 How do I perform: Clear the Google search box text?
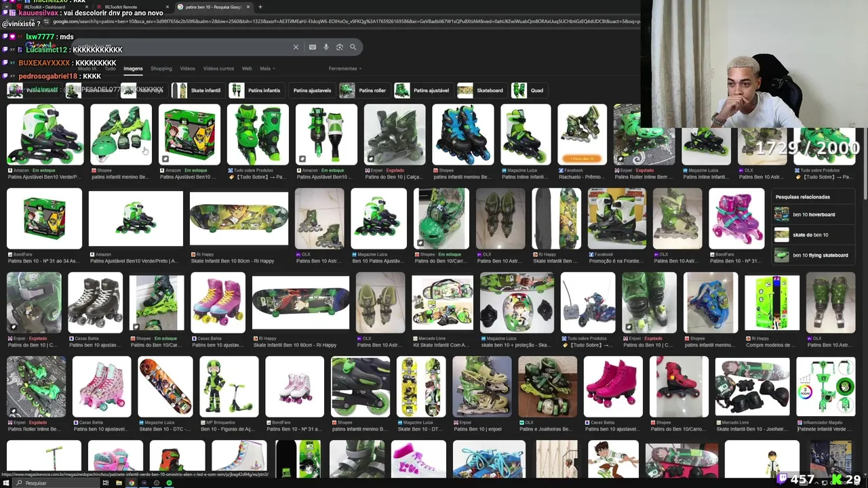296,47
